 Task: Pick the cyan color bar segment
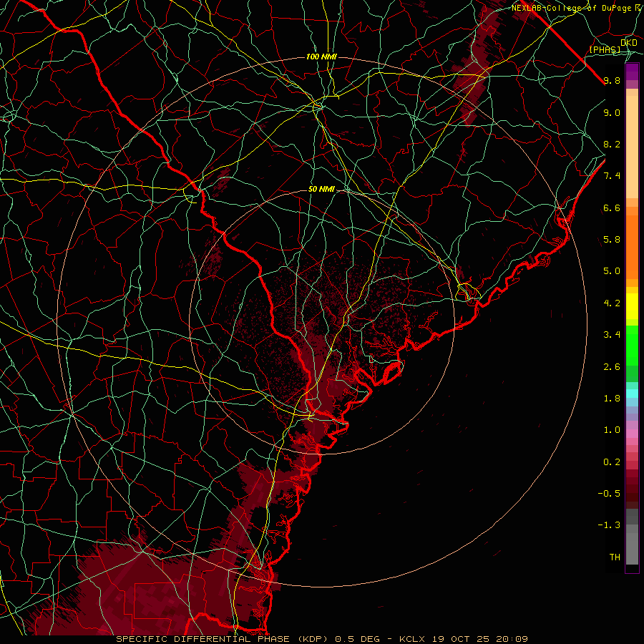tap(632, 393)
